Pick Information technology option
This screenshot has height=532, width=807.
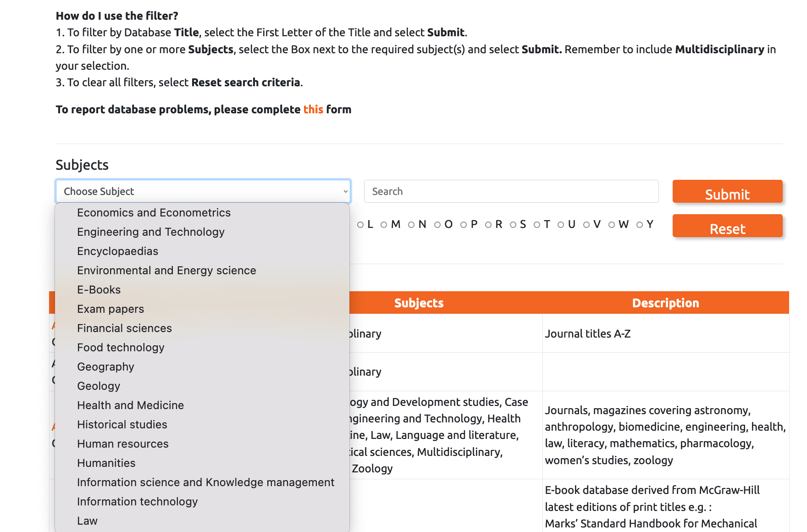click(x=202, y=502)
